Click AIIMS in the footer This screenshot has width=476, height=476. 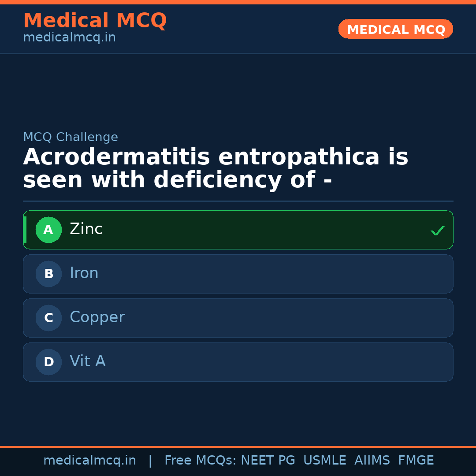click(x=372, y=461)
